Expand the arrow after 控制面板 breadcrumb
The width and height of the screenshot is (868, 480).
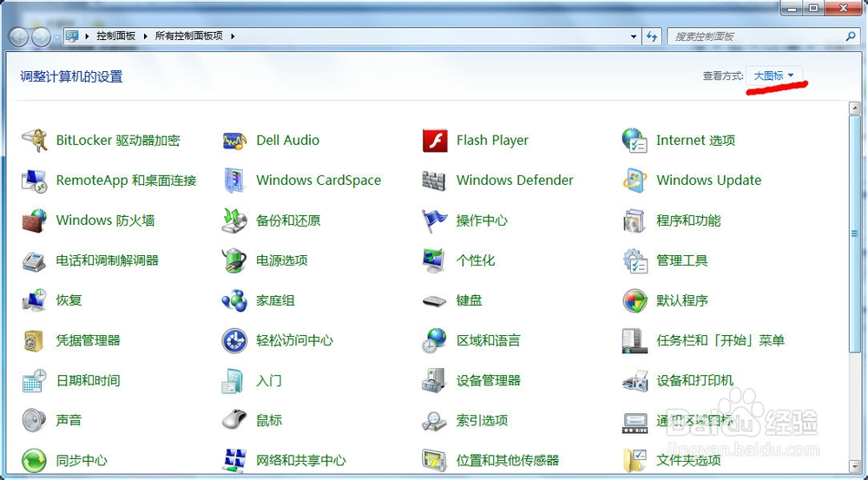(145, 36)
